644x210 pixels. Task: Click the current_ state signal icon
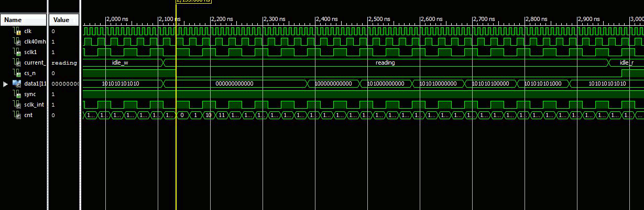click(x=17, y=63)
